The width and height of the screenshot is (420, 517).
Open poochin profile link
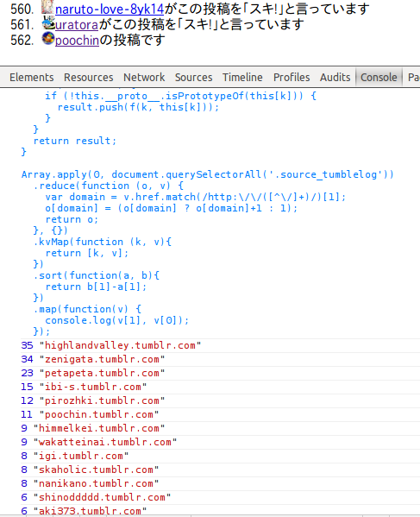(77, 41)
